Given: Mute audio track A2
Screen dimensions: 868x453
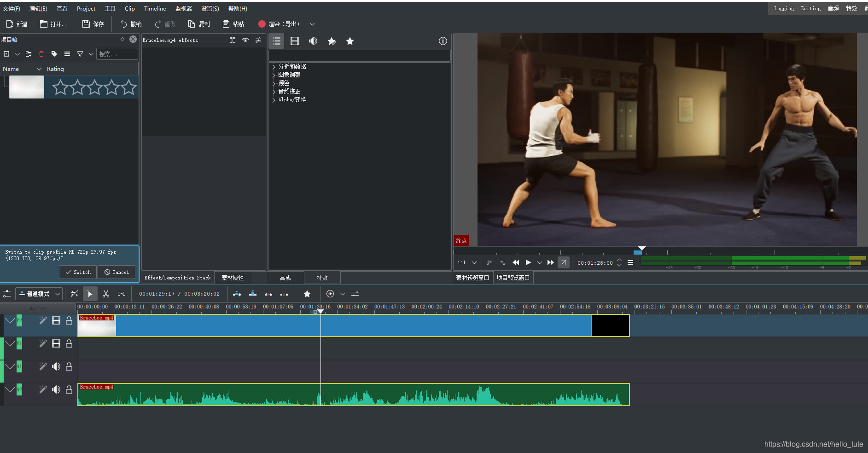Looking at the screenshot, I should coord(56,389).
